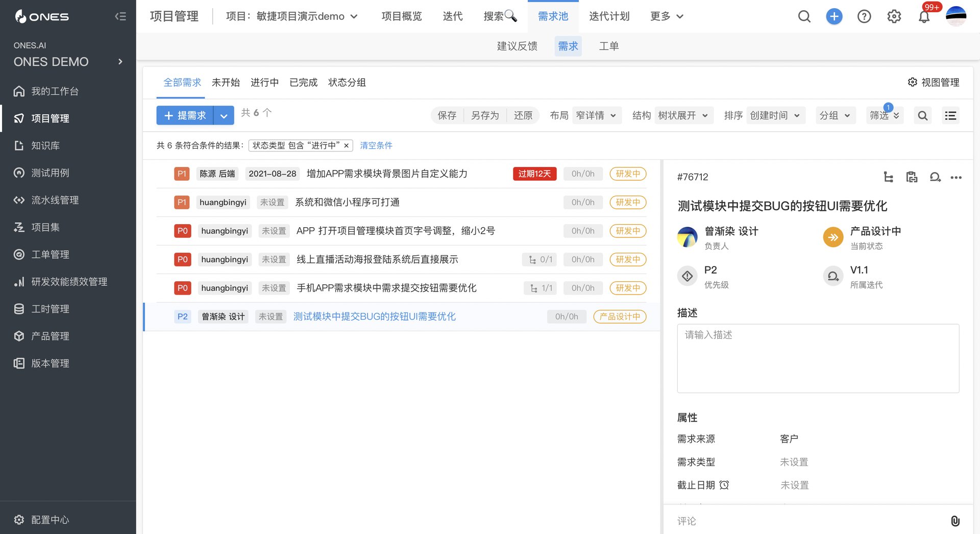Open 视图管理 with the gear icon
This screenshot has height=534, width=980.
tap(913, 82)
